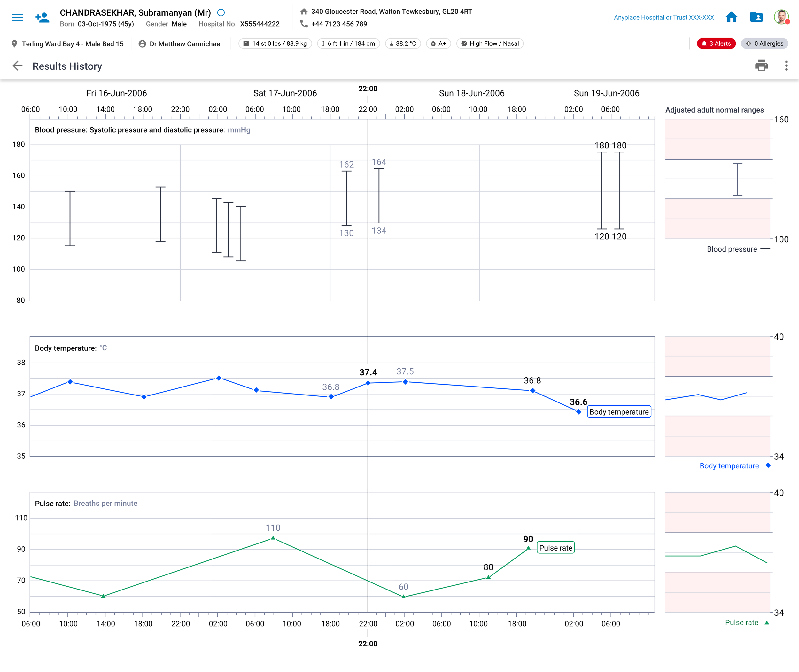This screenshot has width=799, height=672.
Task: Click the user profile avatar
Action: pyautogui.click(x=781, y=17)
